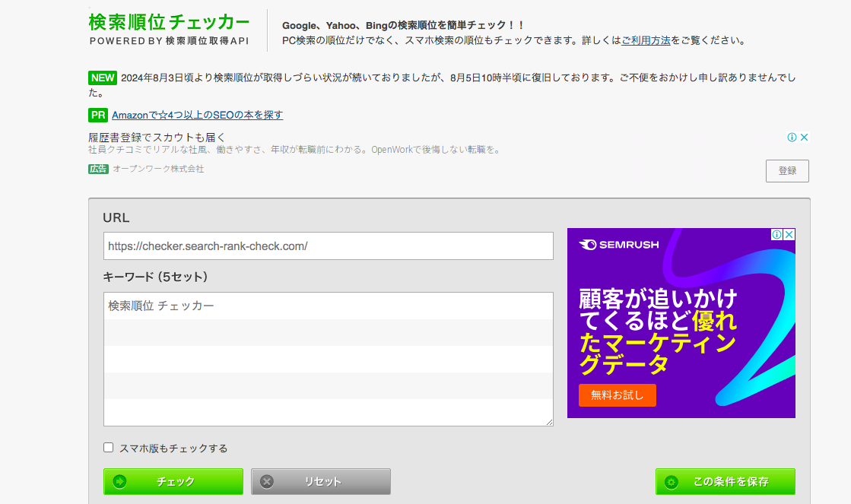Click the info icon on the OpenWork ad

click(792, 138)
